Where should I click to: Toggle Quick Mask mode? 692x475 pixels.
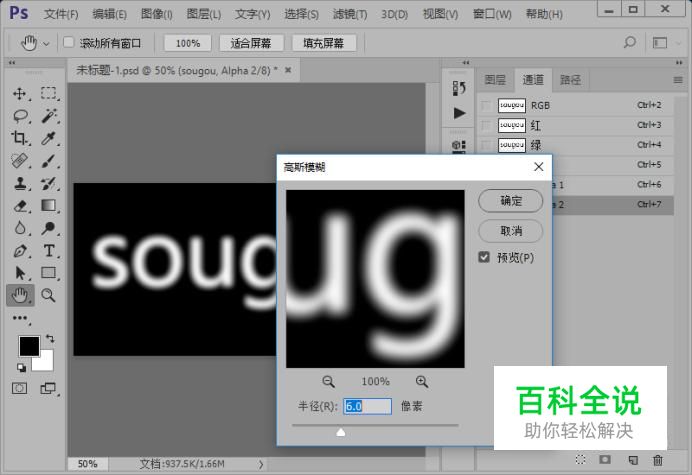[19, 388]
